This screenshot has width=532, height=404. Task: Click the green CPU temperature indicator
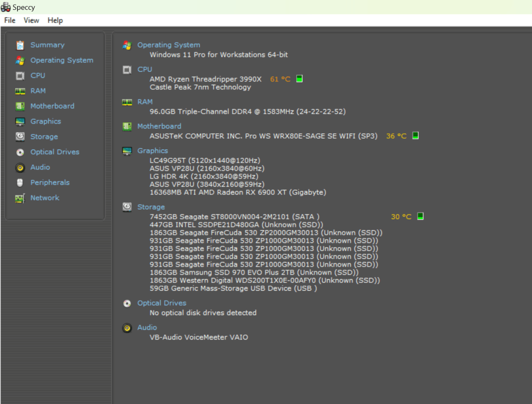299,79
